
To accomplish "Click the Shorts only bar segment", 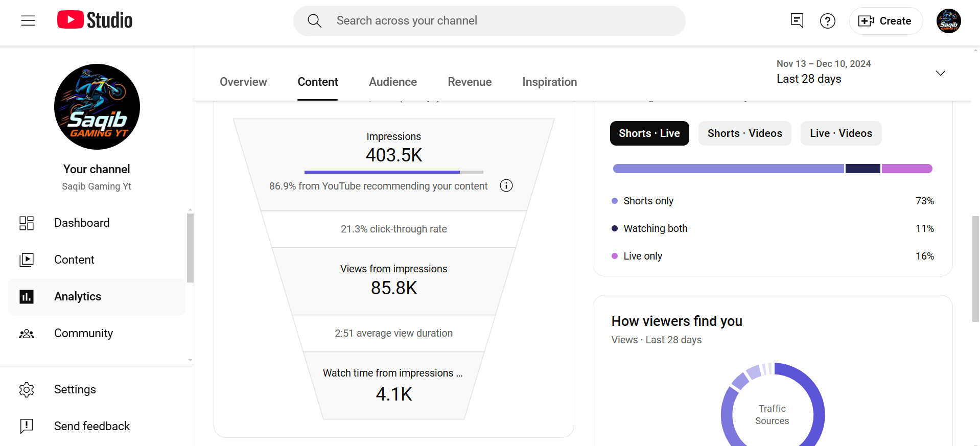I will pos(729,169).
